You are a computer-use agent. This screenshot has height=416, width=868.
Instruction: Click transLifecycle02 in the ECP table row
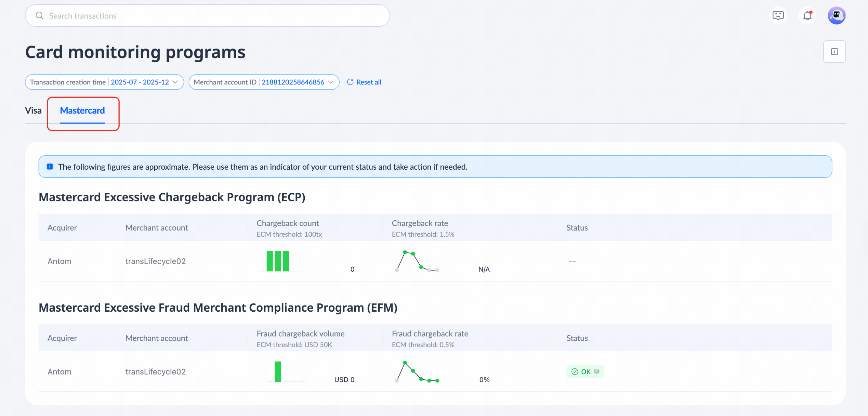pos(156,261)
